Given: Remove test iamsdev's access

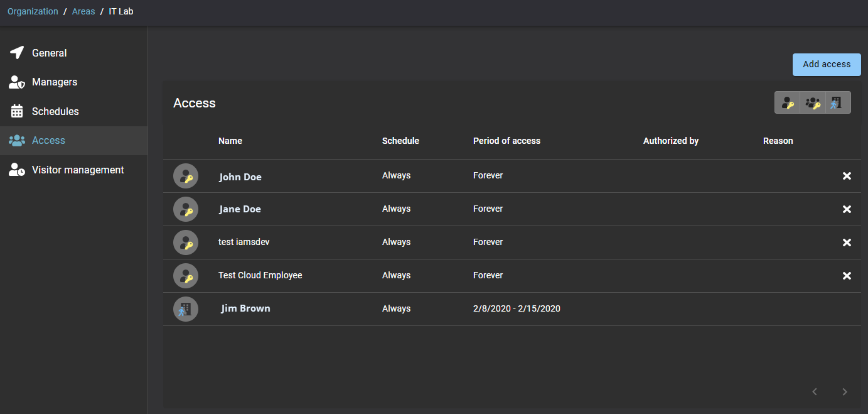Looking at the screenshot, I should (847, 242).
